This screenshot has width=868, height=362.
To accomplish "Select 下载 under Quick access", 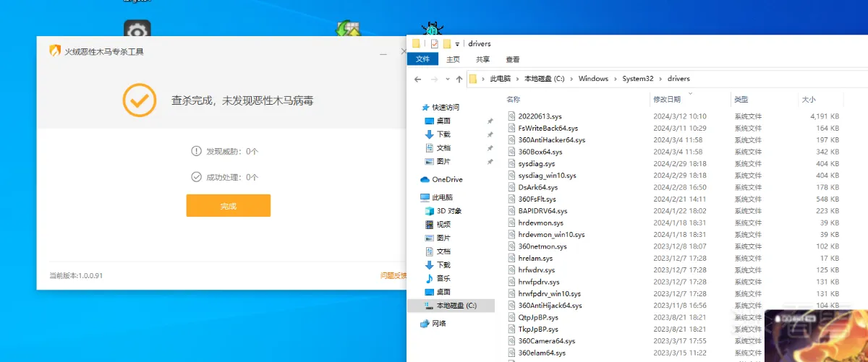I will click(443, 134).
